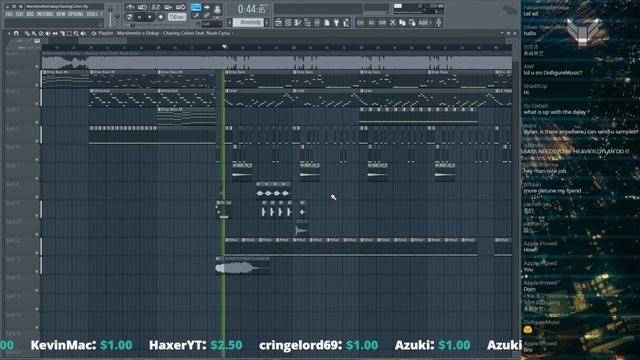640x360 pixels.
Task: Click the Playlist title icon
Action: tap(93, 33)
